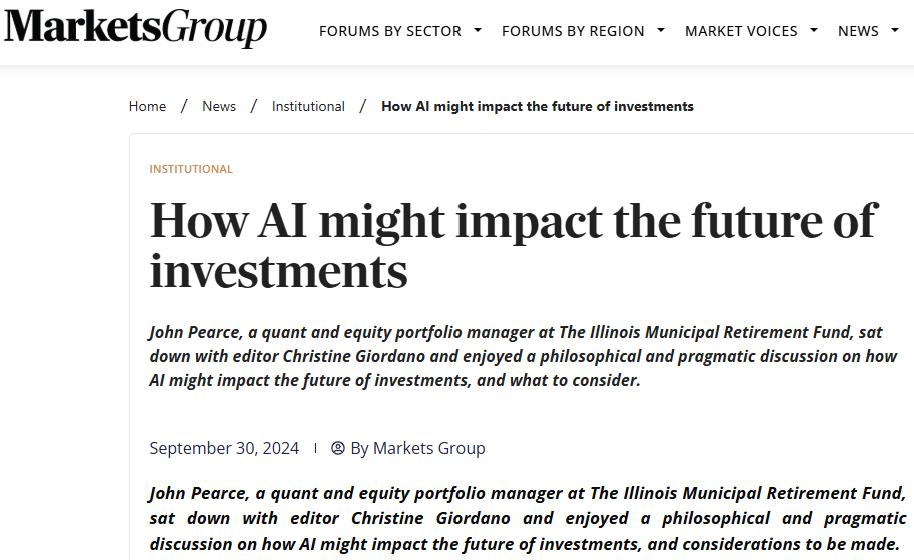Select the News item in top navigation
Viewport: 914px width, 560px height.
858,31
